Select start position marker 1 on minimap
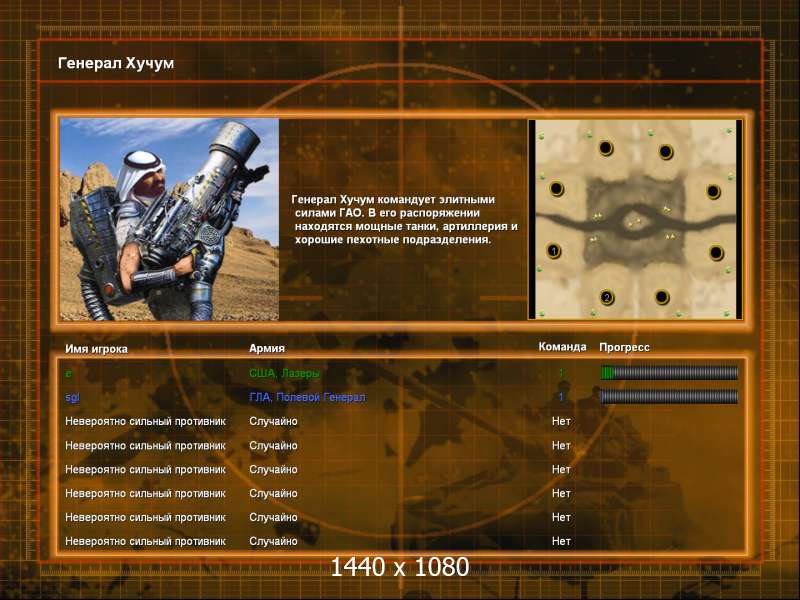 [554, 251]
